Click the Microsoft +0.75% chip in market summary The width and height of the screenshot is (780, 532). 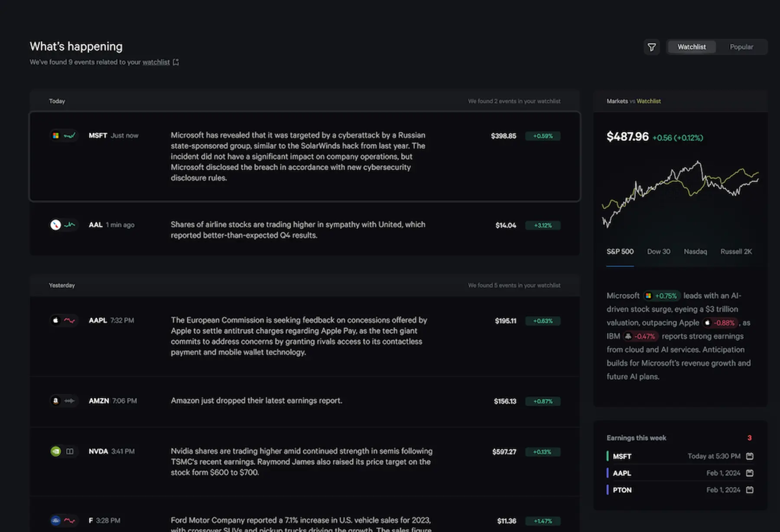(661, 296)
